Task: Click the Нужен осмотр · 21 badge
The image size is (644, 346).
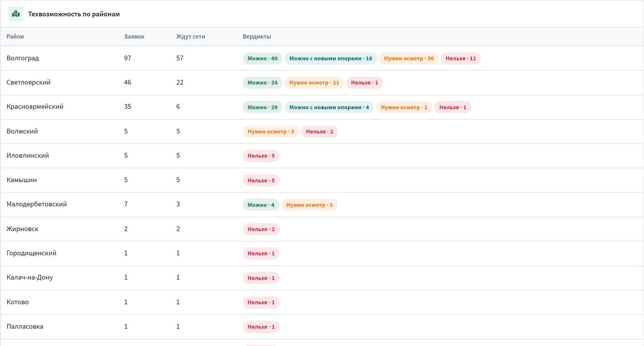Action: coord(314,83)
